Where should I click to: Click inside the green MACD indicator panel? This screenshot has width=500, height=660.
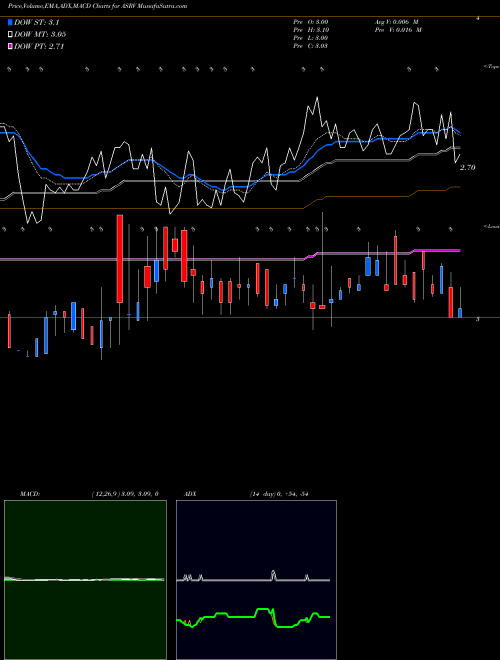pyautogui.click(x=85, y=580)
